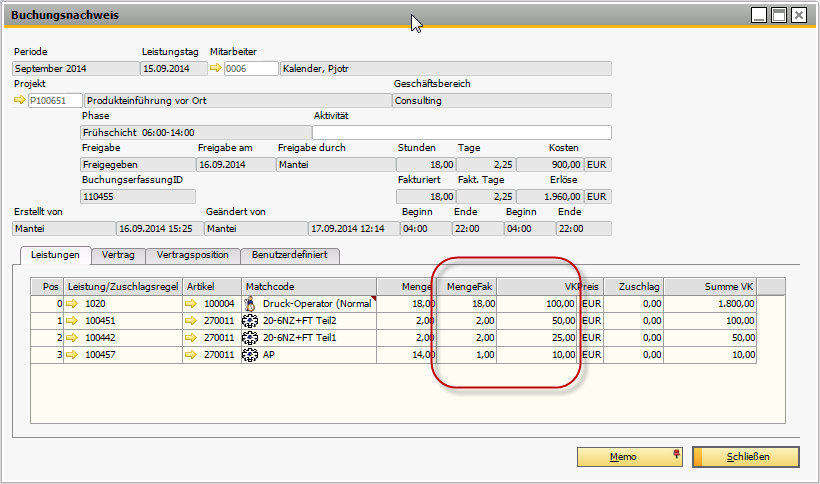This screenshot has width=820, height=484.
Task: Follow the link arrow for Leistung 1020
Action: pos(71,303)
